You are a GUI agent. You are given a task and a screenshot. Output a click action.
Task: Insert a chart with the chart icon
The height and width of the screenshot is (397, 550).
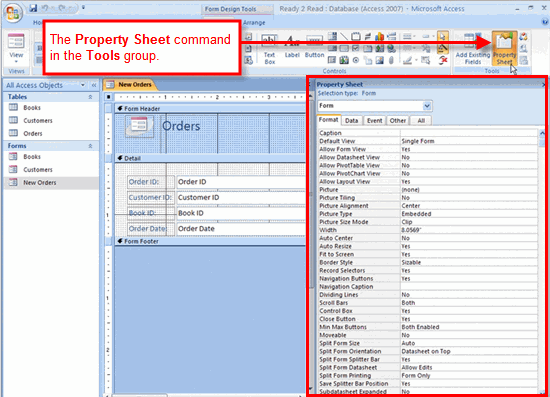(x=379, y=36)
